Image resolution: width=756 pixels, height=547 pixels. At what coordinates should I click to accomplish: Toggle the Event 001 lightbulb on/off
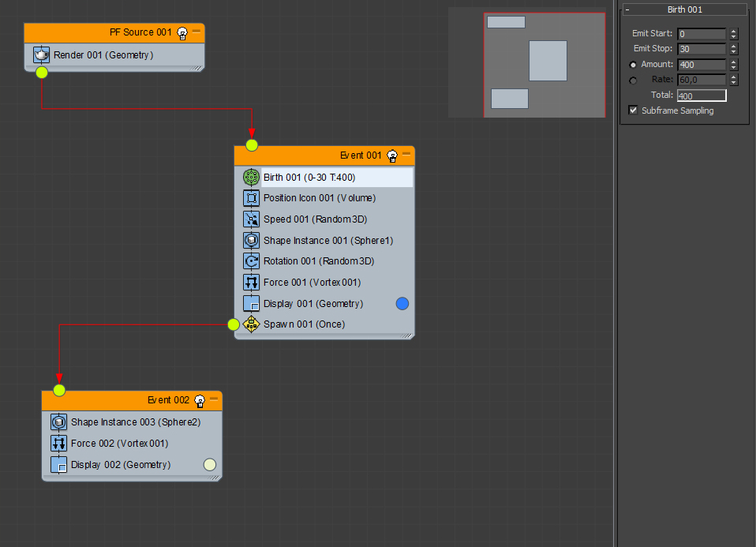pos(392,155)
